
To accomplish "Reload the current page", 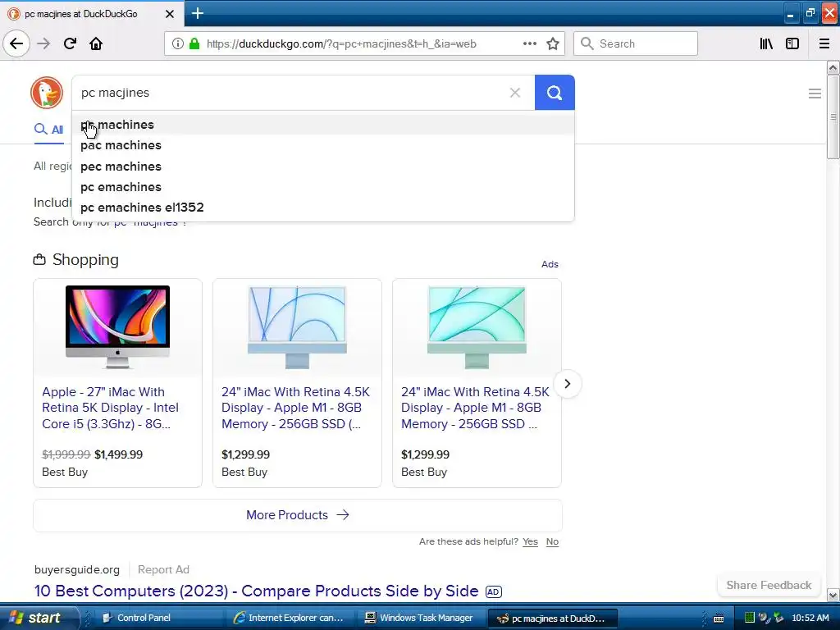I will [70, 43].
